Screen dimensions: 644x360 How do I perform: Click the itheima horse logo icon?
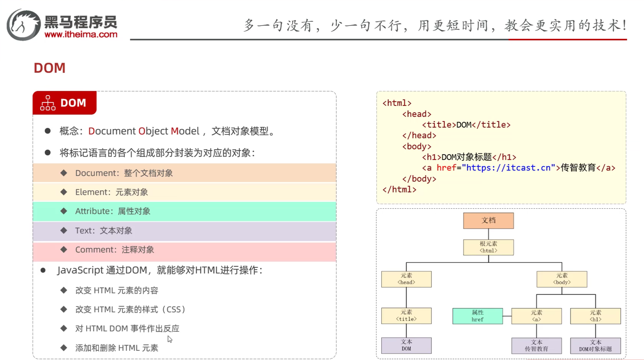coord(23,25)
